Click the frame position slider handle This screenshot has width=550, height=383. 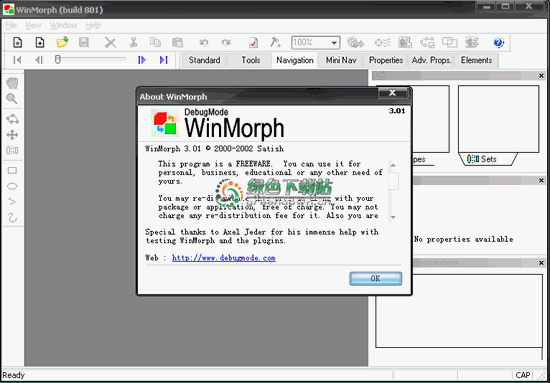point(58,59)
